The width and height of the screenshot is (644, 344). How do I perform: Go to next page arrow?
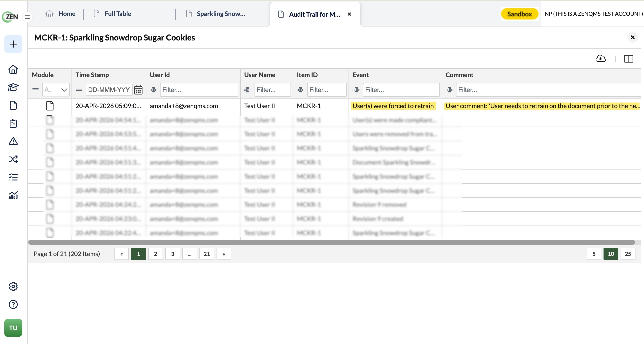[224, 254]
